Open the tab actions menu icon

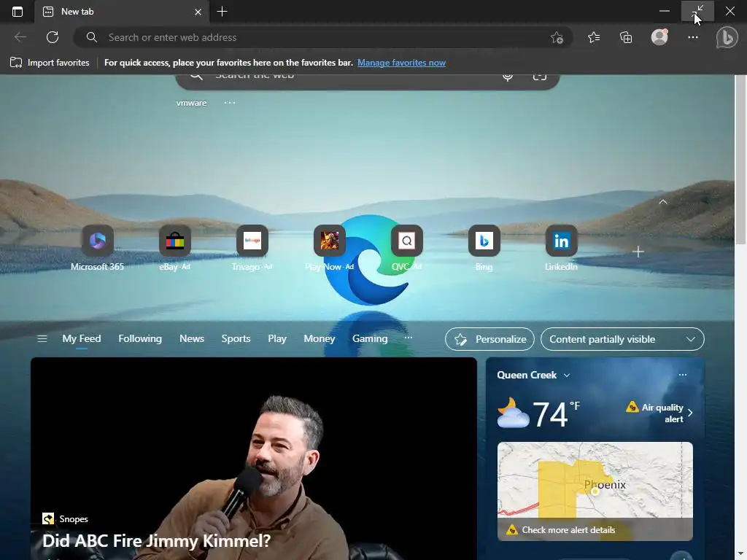click(18, 12)
